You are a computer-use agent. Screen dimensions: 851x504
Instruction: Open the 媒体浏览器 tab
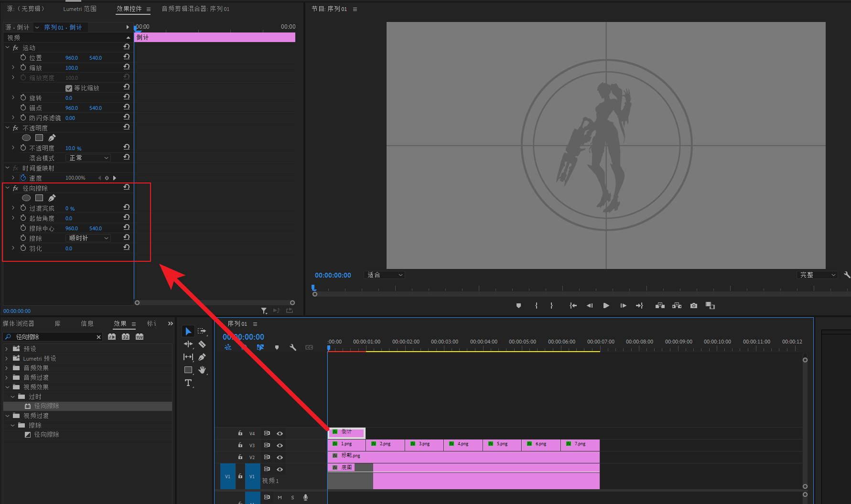point(19,323)
